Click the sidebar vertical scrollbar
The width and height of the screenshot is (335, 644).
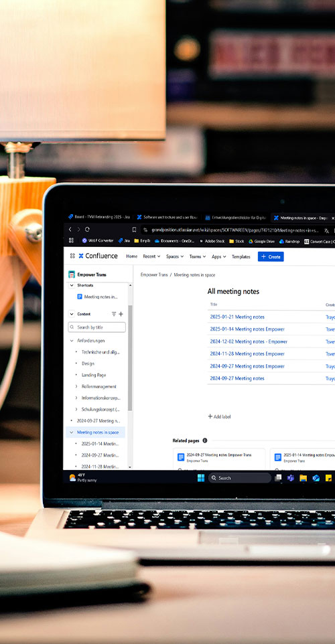pos(130,357)
